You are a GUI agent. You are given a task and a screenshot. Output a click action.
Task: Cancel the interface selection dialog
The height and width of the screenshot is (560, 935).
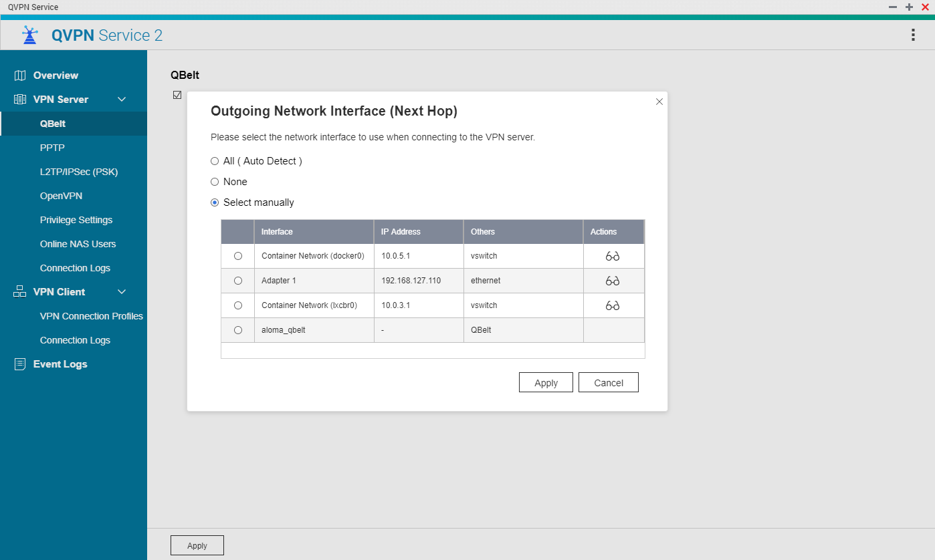pyautogui.click(x=608, y=383)
